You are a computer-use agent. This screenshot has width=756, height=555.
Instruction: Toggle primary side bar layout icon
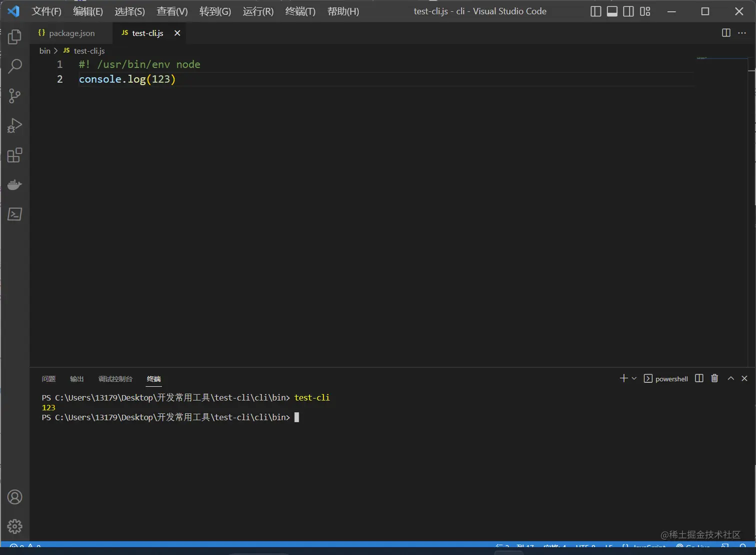[x=595, y=11]
